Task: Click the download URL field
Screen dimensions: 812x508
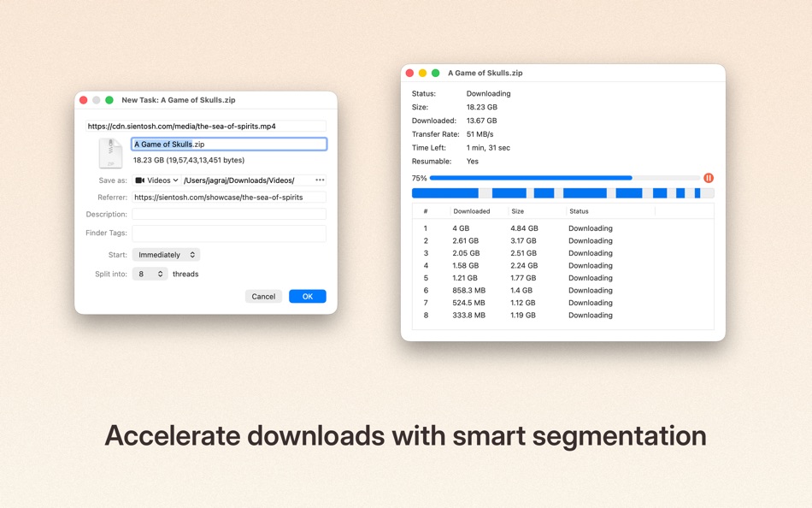Action: click(x=206, y=126)
